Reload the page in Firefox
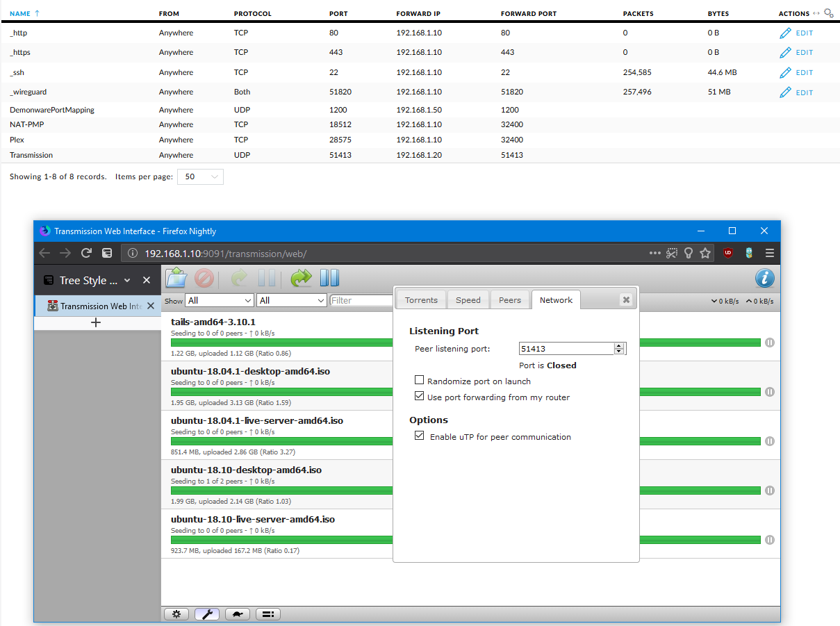This screenshot has width=840, height=626. pos(86,253)
